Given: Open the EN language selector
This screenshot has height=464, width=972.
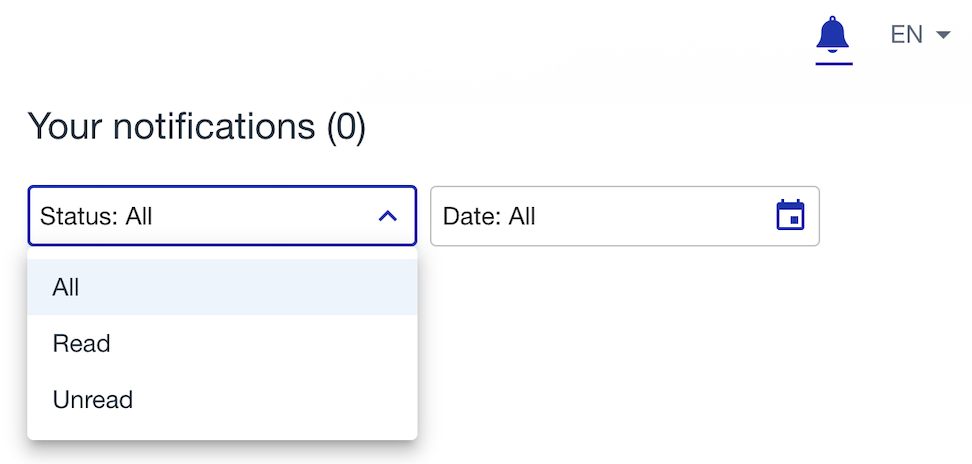Looking at the screenshot, I should 921,35.
